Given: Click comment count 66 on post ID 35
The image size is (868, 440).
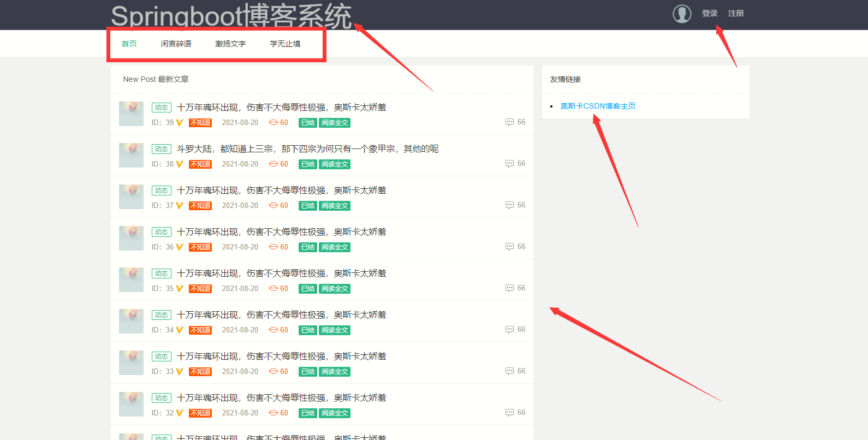Looking at the screenshot, I should pyautogui.click(x=521, y=288).
